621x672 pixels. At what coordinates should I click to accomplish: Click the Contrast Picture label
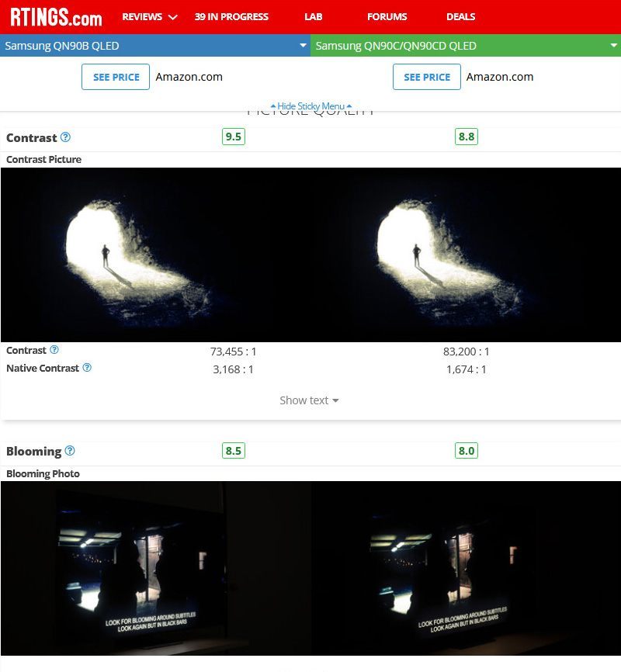coord(43,159)
